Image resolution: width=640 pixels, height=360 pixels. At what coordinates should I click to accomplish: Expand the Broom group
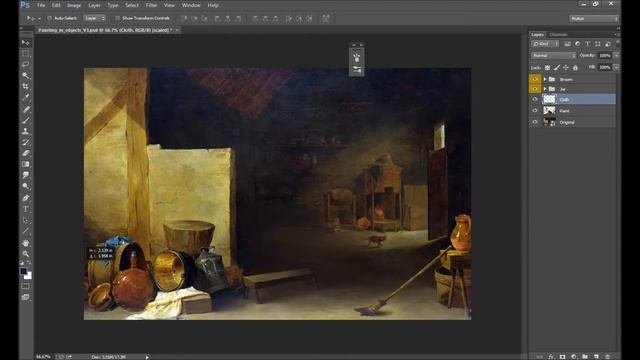click(x=545, y=79)
